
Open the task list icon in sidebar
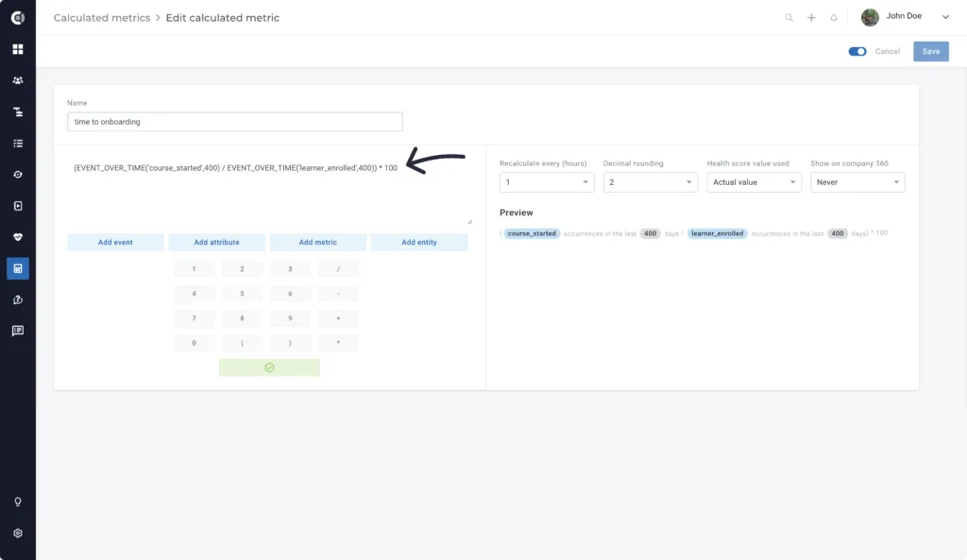coord(18,144)
